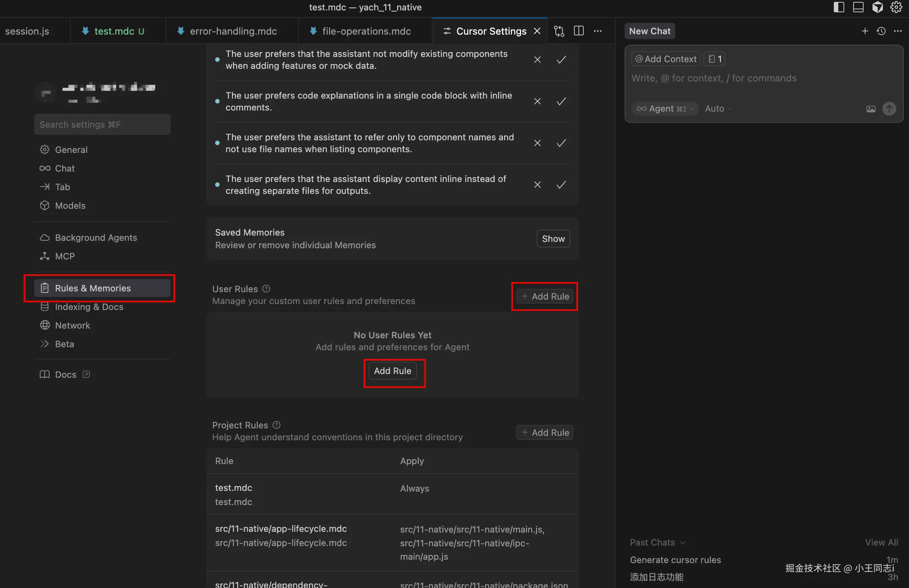
Task: Accept memory about inline code comments
Action: point(561,101)
